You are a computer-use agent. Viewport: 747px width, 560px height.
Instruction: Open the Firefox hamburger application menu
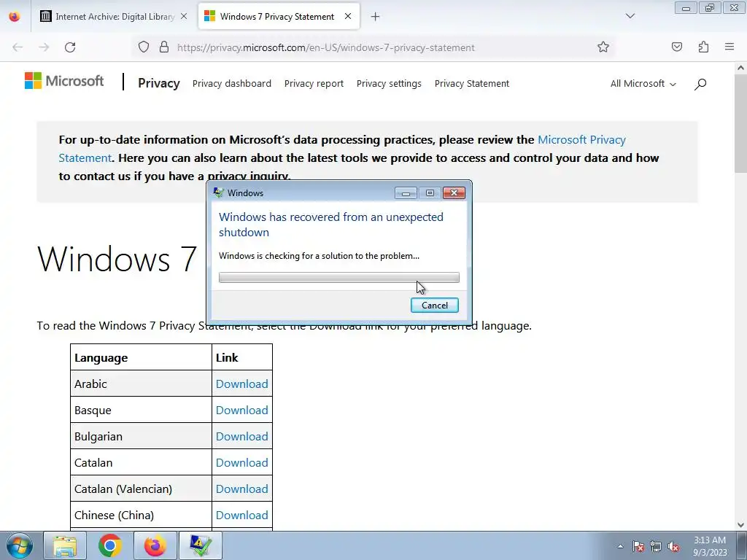tap(729, 47)
